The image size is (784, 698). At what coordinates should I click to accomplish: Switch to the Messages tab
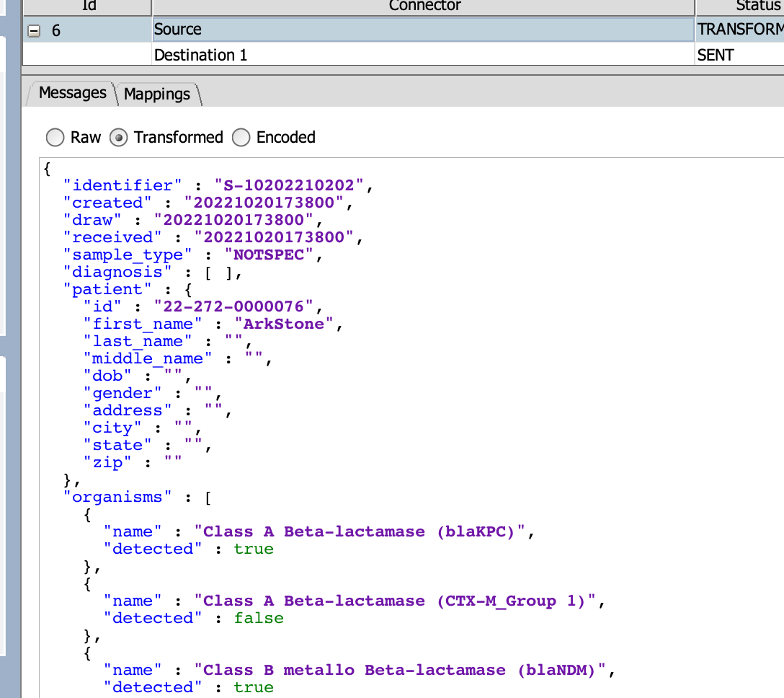[72, 93]
